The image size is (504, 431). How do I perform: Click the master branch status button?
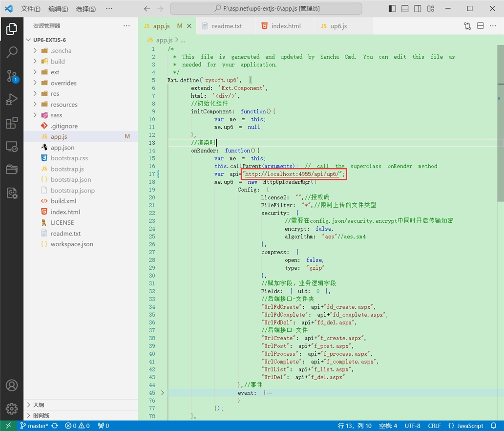(34, 426)
